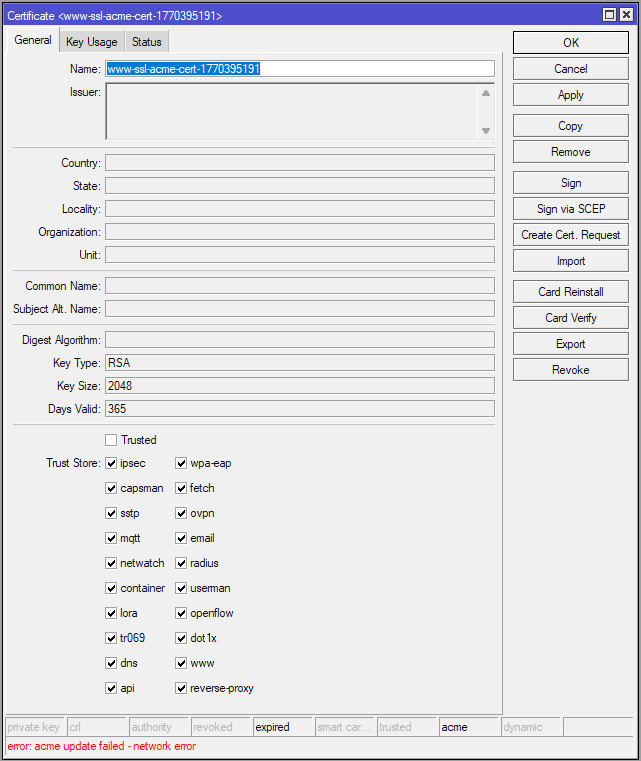This screenshot has width=641, height=761.
Task: Open the Status tab
Action: [147, 42]
